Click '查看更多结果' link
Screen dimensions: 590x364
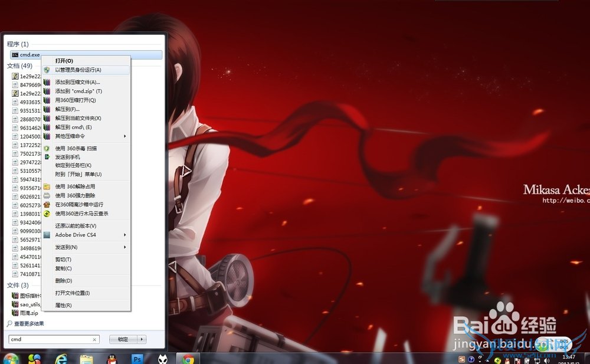[x=29, y=323]
